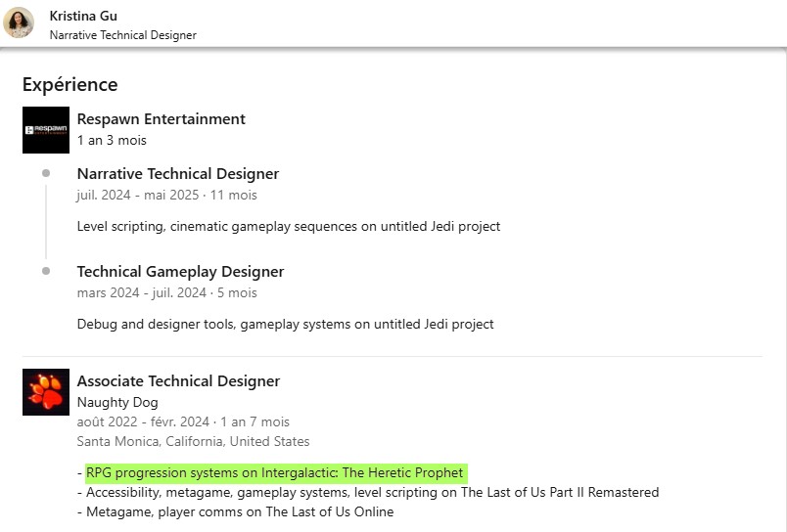
Task: Click timeline dot beside Narrative Technical Designer role
Action: [46, 173]
